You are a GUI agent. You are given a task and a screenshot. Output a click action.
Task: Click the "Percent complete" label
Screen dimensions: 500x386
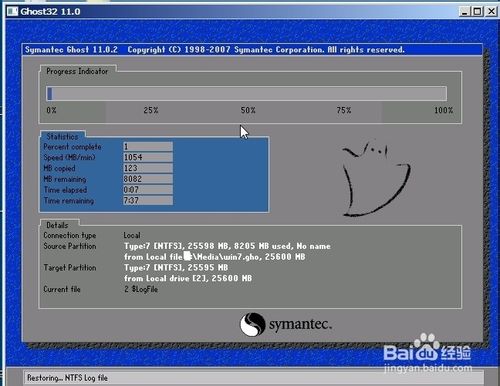pos(72,147)
